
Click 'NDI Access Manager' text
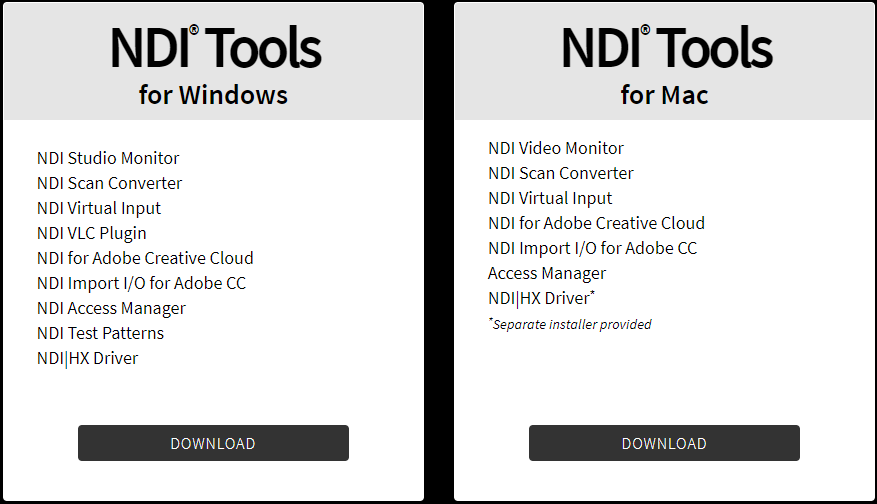111,309
